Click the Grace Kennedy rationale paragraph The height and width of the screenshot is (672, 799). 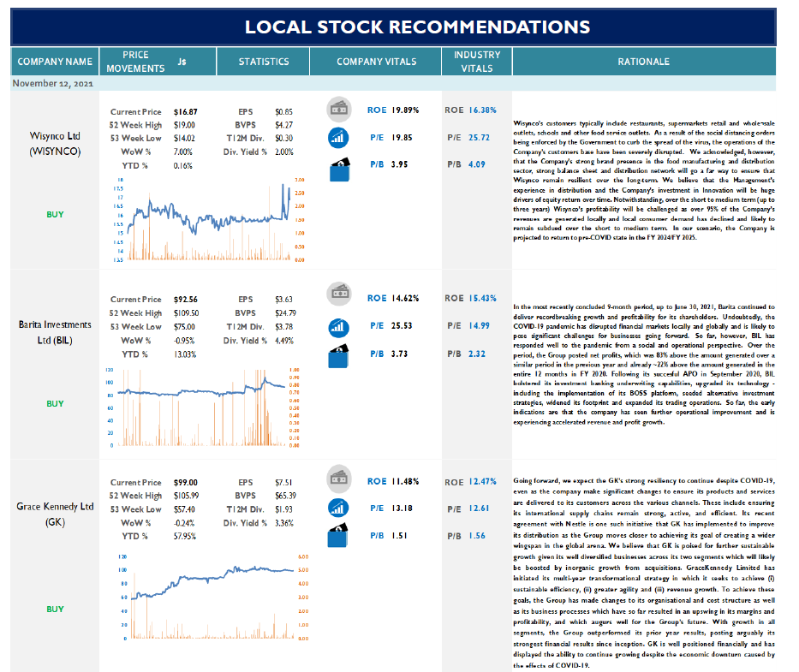coord(644,573)
